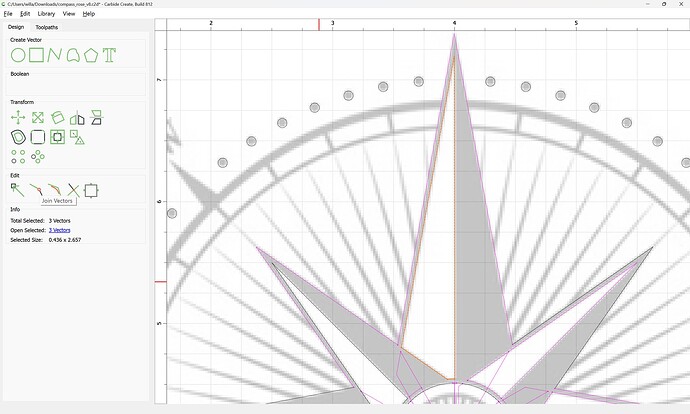Click the Resize transform icon
Image resolution: width=690 pixels, height=414 pixels.
(37, 118)
